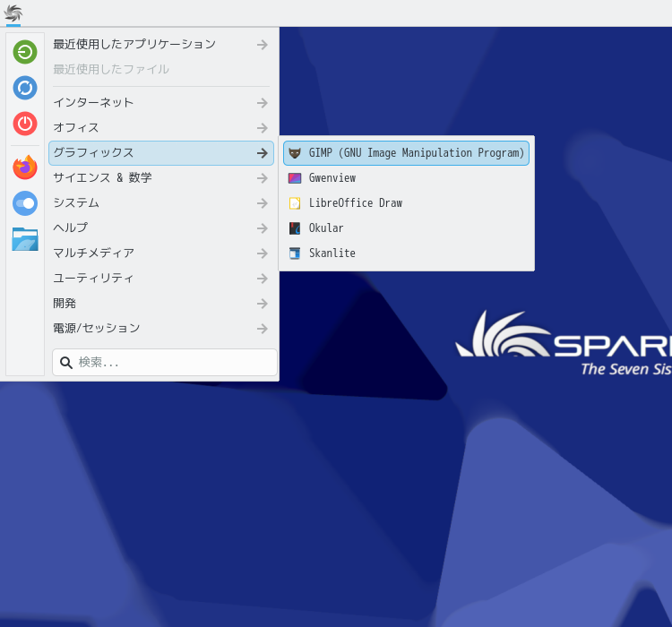Open the インターネット category
Screen dimensions: 672x627
[x=161, y=103]
